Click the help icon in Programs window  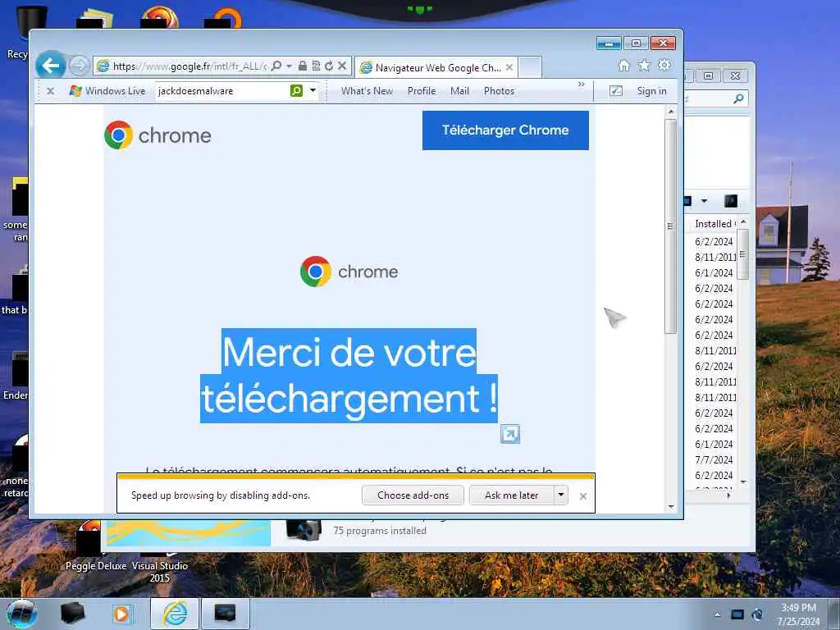click(x=731, y=201)
